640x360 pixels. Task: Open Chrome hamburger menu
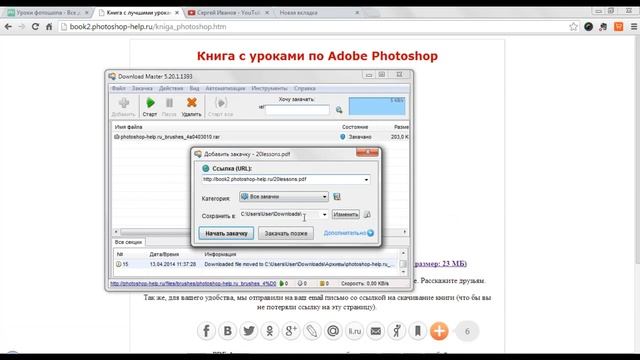[x=633, y=27]
